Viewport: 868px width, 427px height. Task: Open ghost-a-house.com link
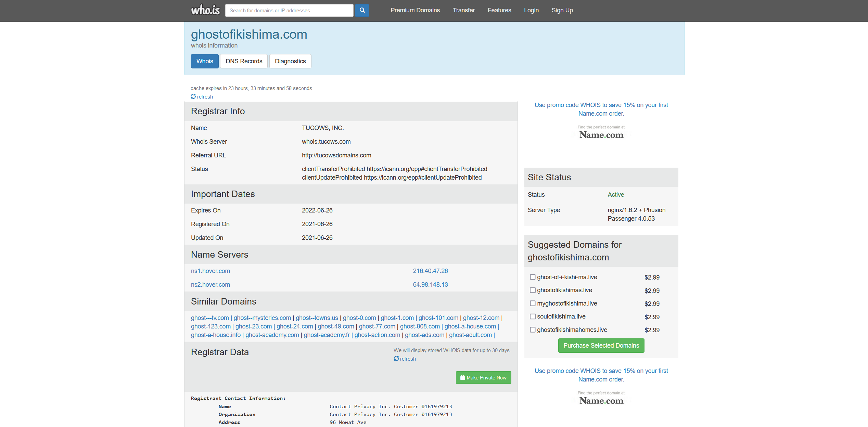pyautogui.click(x=470, y=326)
